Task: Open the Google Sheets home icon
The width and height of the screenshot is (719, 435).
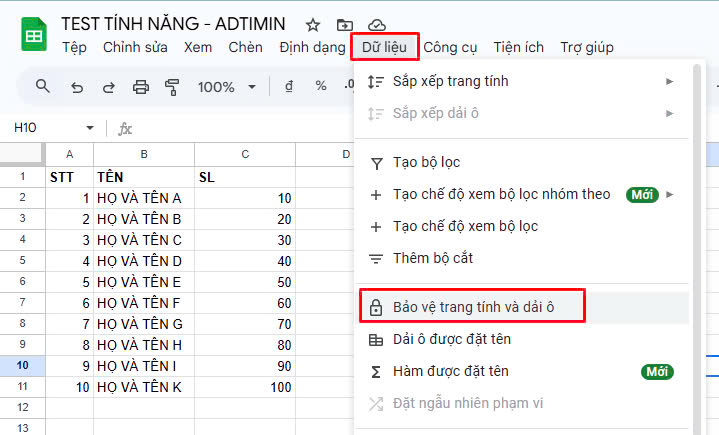Action: pyautogui.click(x=34, y=34)
